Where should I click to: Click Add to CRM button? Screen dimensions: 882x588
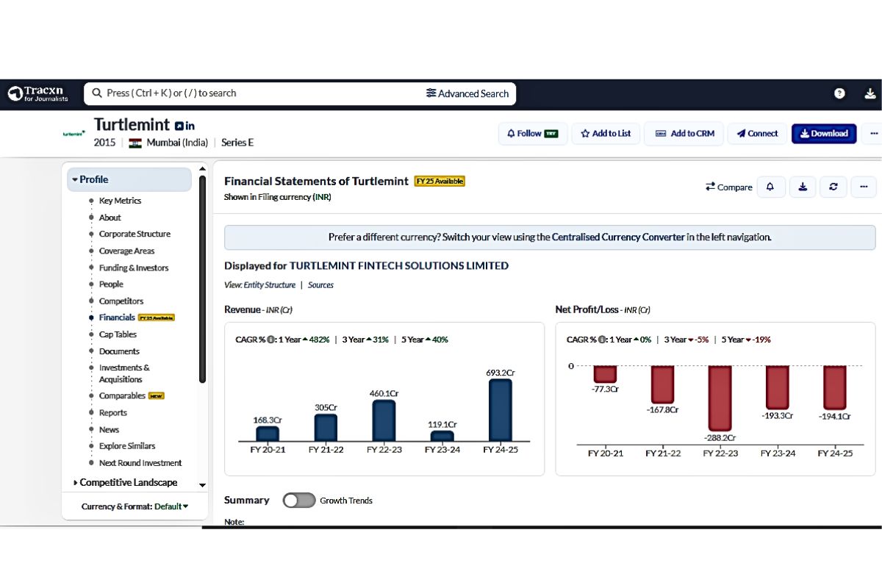coord(684,134)
